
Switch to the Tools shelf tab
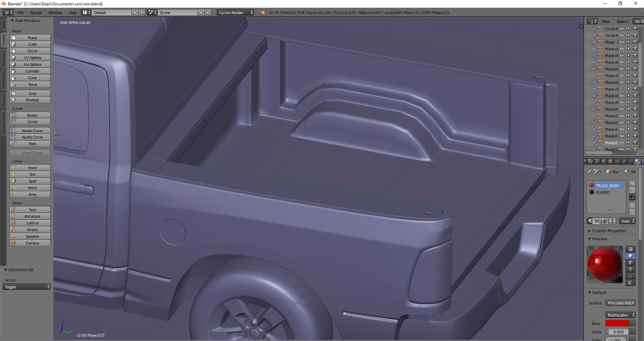point(4,24)
